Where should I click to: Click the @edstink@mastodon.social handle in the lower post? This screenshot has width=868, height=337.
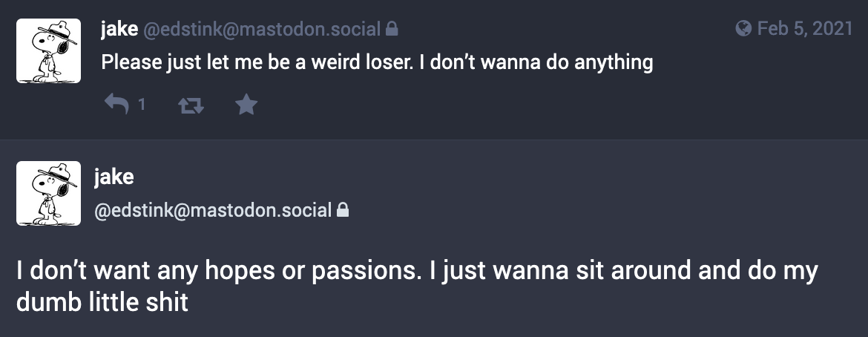pos(213,211)
